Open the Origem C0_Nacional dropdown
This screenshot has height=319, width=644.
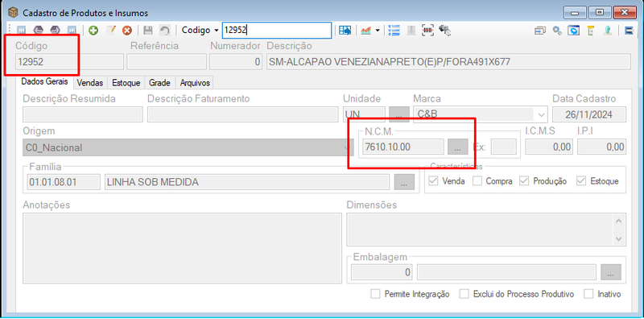pos(348,147)
